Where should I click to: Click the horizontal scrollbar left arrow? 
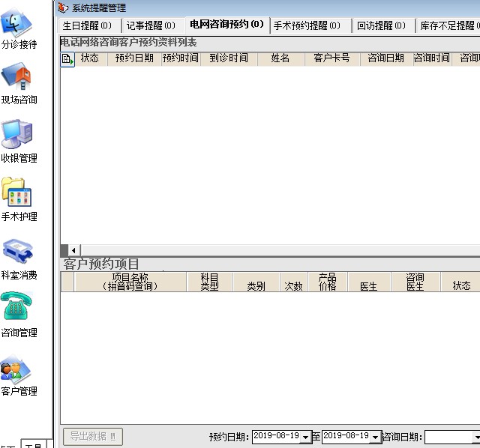coord(73,250)
